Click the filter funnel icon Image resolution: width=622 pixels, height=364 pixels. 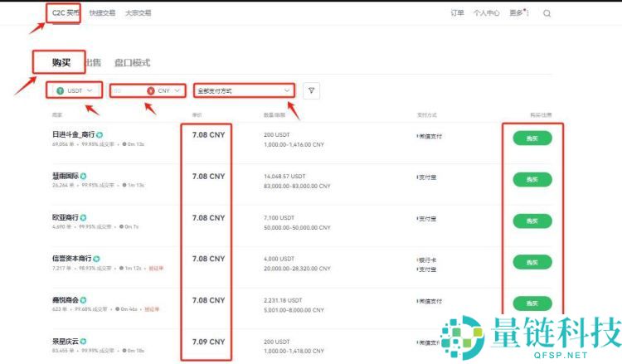311,90
